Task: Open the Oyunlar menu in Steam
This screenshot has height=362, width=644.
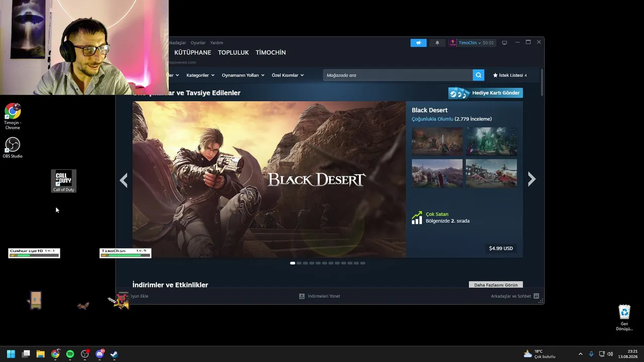Action: coord(198,43)
